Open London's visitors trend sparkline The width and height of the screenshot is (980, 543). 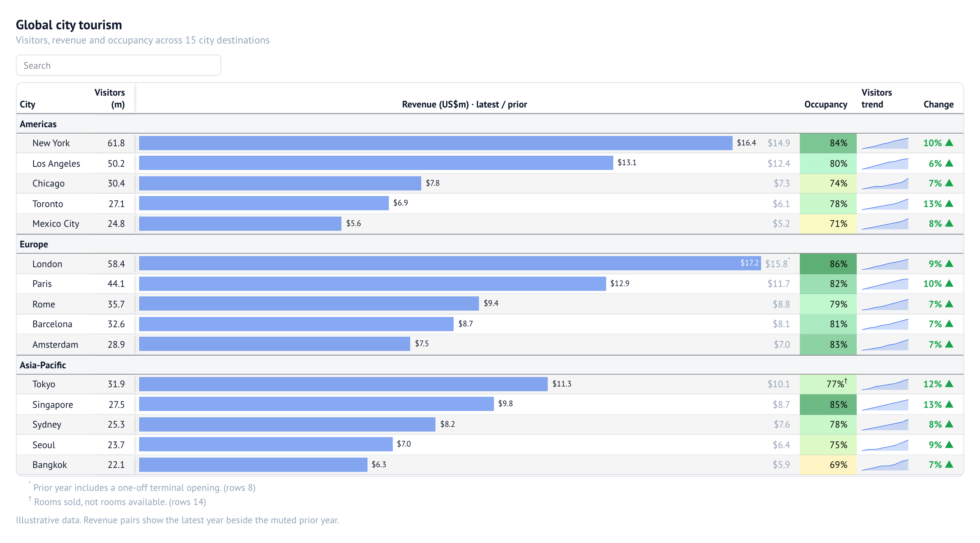coord(885,264)
